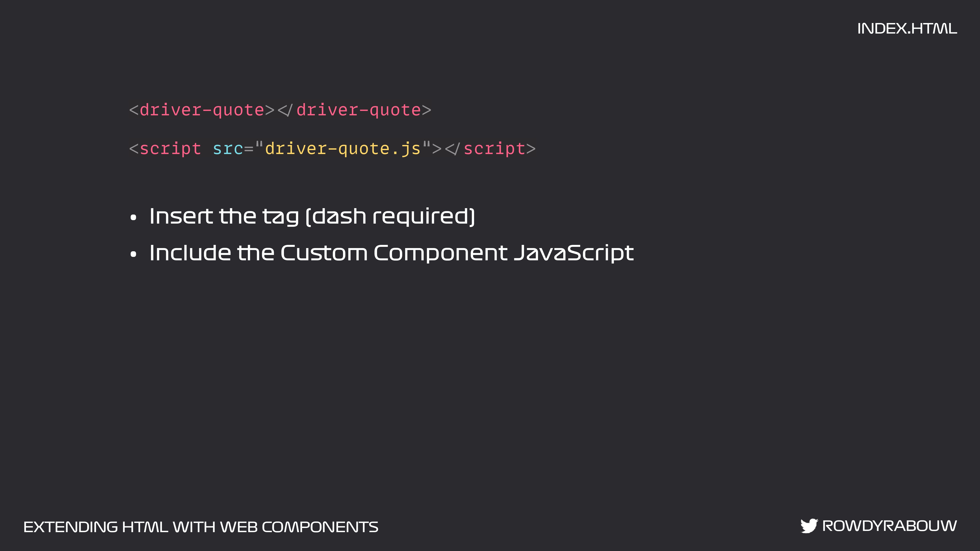Viewport: 980px width, 551px height.
Task: Click the word JavaScript in second bullet
Action: coord(574,253)
